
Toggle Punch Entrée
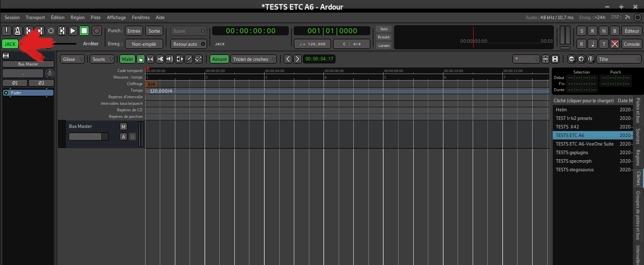tap(134, 31)
